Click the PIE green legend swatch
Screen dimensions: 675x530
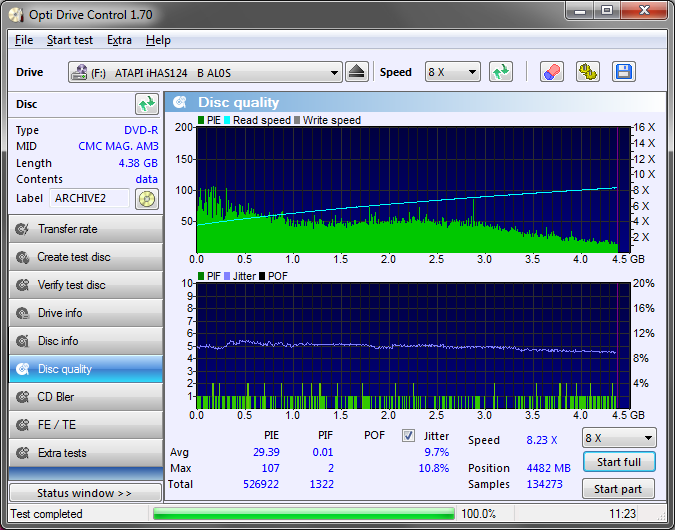201,120
